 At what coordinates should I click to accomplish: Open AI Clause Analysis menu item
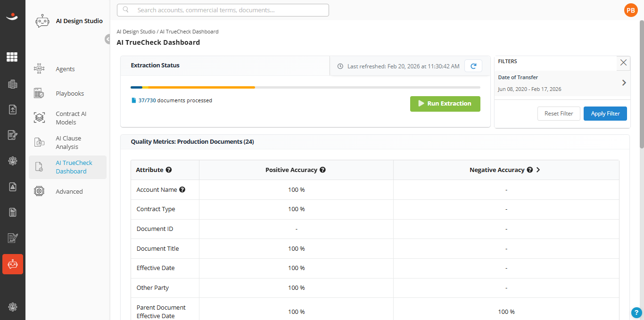[x=67, y=142]
